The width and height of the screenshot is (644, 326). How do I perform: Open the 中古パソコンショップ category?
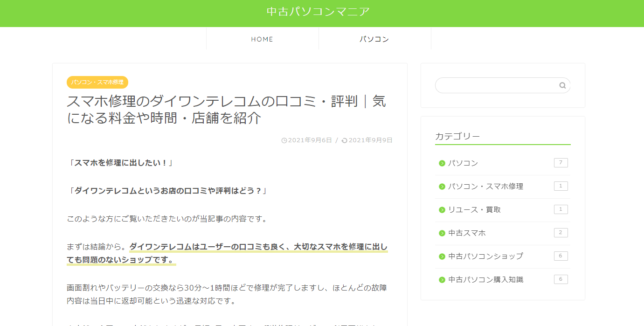click(485, 257)
